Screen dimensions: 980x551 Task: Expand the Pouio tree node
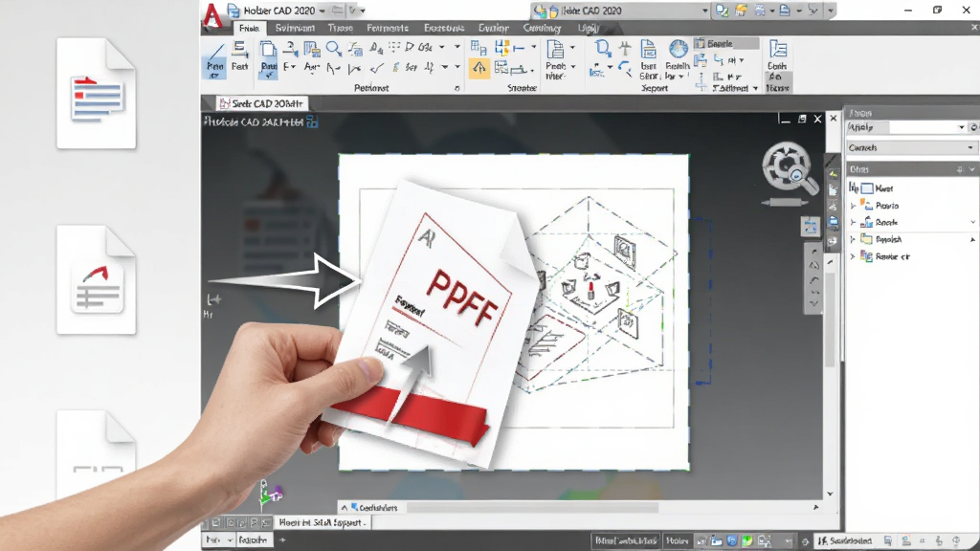(853, 206)
